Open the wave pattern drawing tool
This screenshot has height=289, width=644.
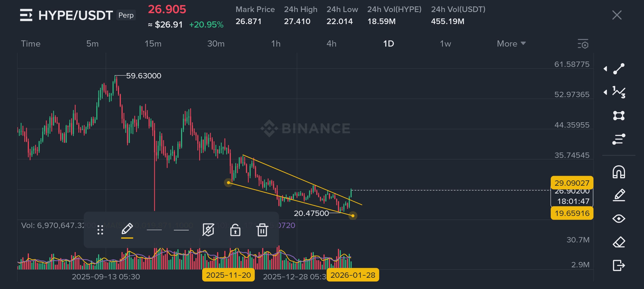coord(619,92)
